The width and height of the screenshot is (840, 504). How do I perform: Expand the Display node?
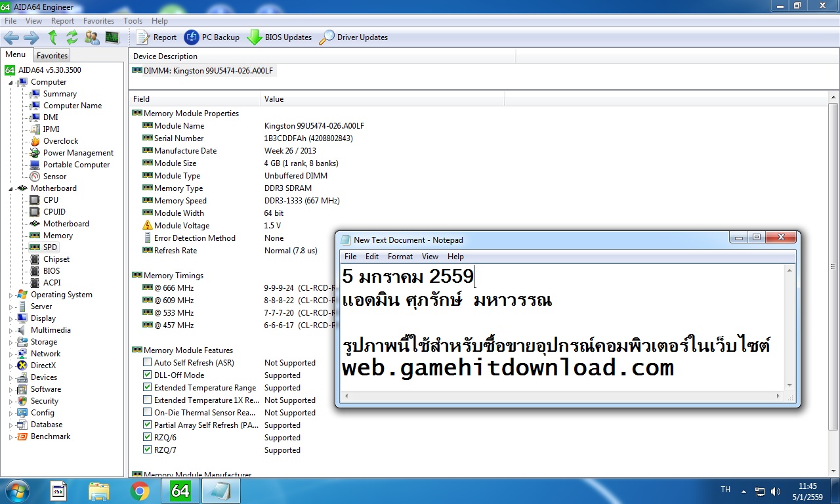(10, 319)
